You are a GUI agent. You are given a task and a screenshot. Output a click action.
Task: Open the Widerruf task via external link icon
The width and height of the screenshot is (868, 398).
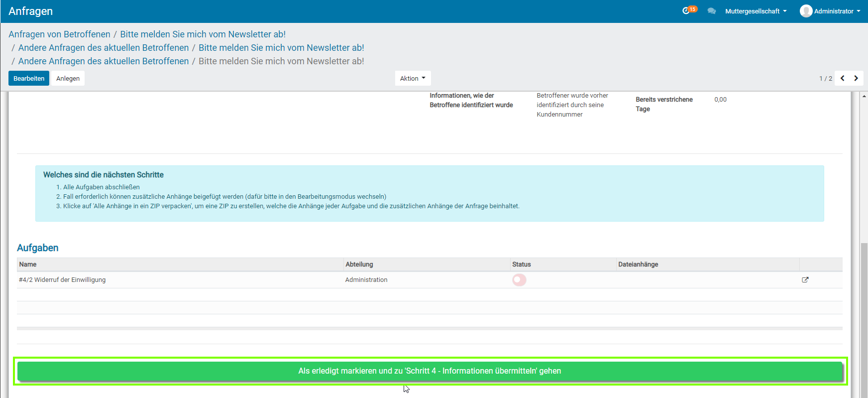coord(805,280)
